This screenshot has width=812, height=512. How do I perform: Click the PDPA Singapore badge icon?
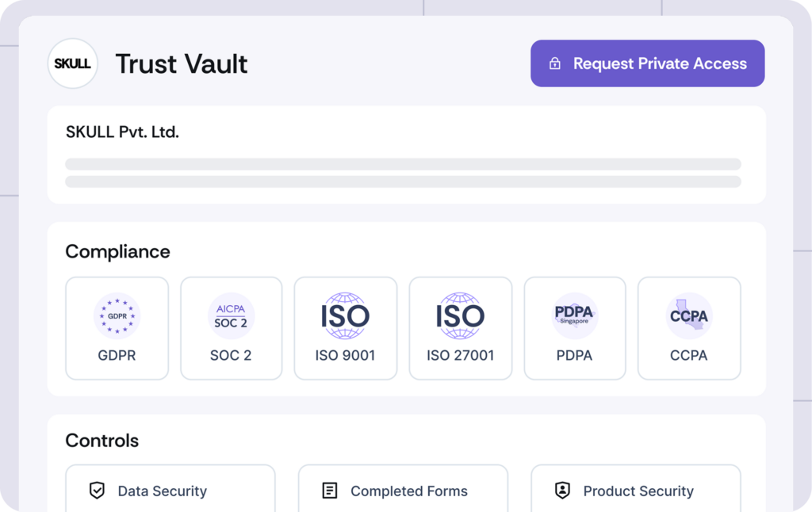point(575,315)
